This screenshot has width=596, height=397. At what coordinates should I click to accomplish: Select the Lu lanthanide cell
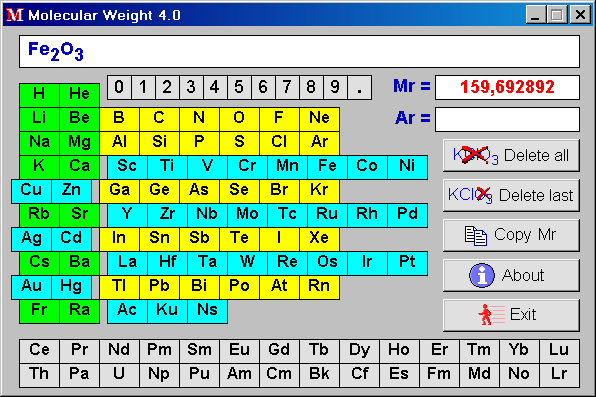click(x=560, y=351)
